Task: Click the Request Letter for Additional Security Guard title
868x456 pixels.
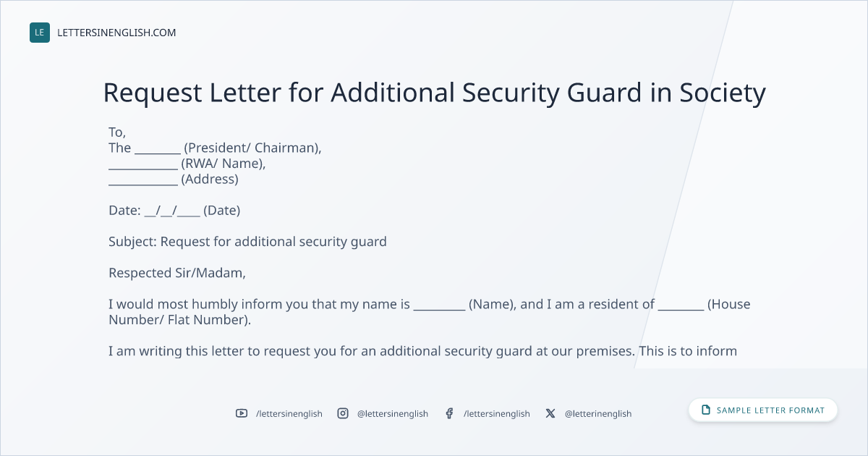Action: pyautogui.click(x=434, y=93)
